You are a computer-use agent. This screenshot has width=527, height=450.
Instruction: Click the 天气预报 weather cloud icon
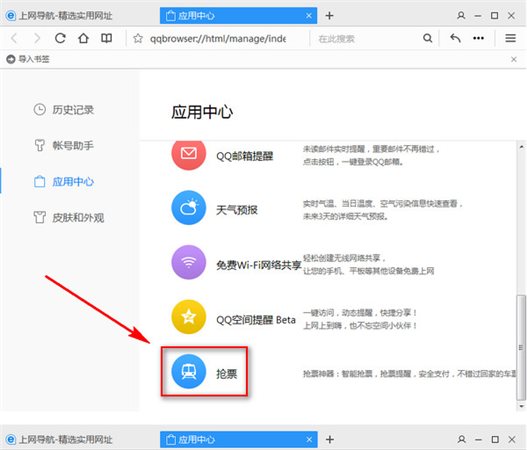(189, 208)
